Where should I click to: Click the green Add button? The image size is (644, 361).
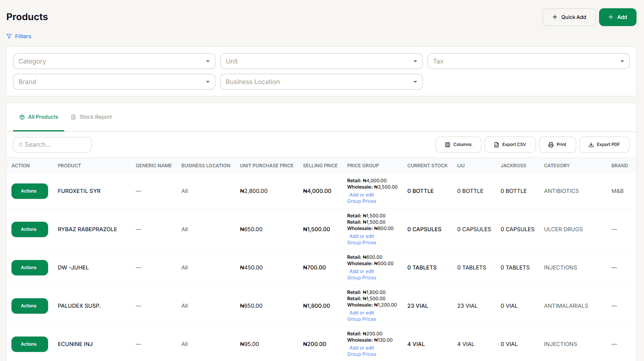[x=618, y=17]
